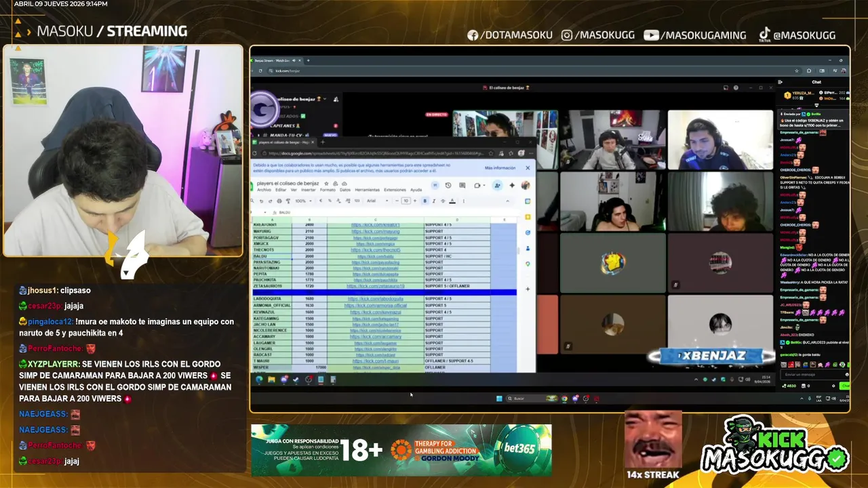The width and height of the screenshot is (868, 488).
Task: Collapse the Sheets header with chevron
Action: coord(507,201)
